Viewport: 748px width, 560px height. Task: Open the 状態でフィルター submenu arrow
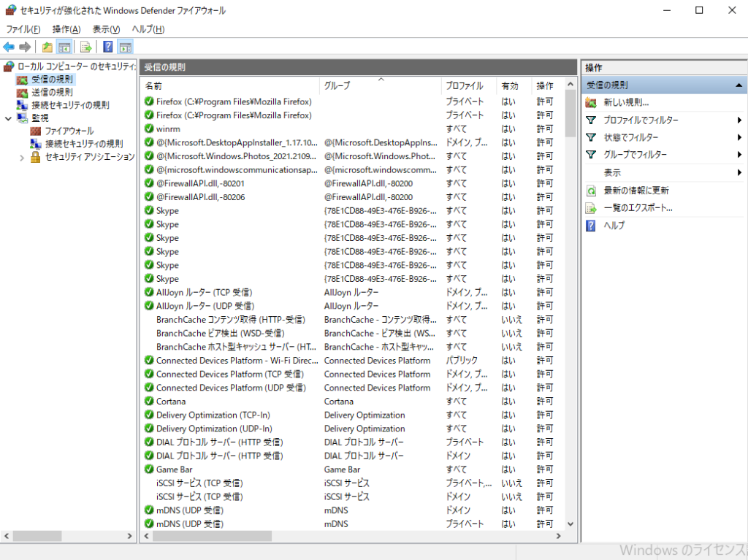739,137
